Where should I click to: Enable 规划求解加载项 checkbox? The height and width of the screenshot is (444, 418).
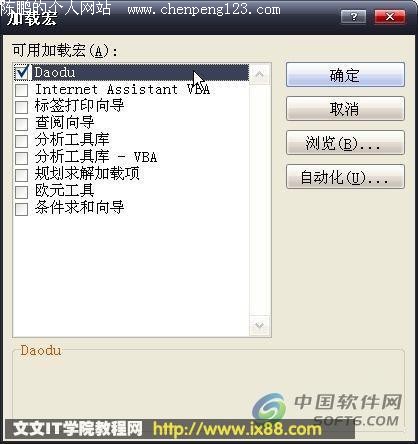[22, 175]
